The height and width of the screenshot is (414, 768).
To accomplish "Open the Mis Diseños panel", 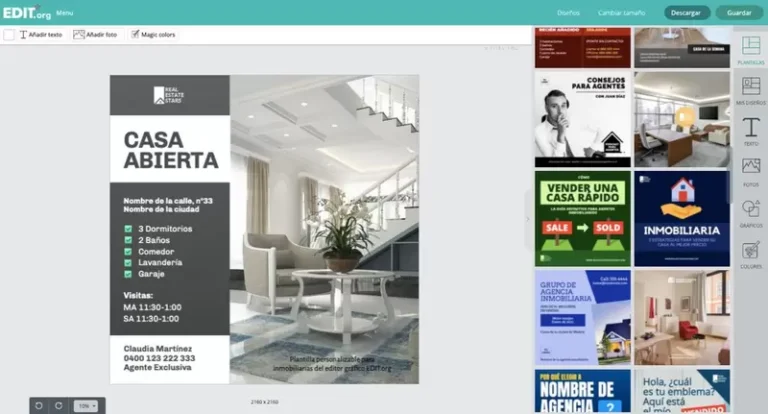I will coord(750,89).
